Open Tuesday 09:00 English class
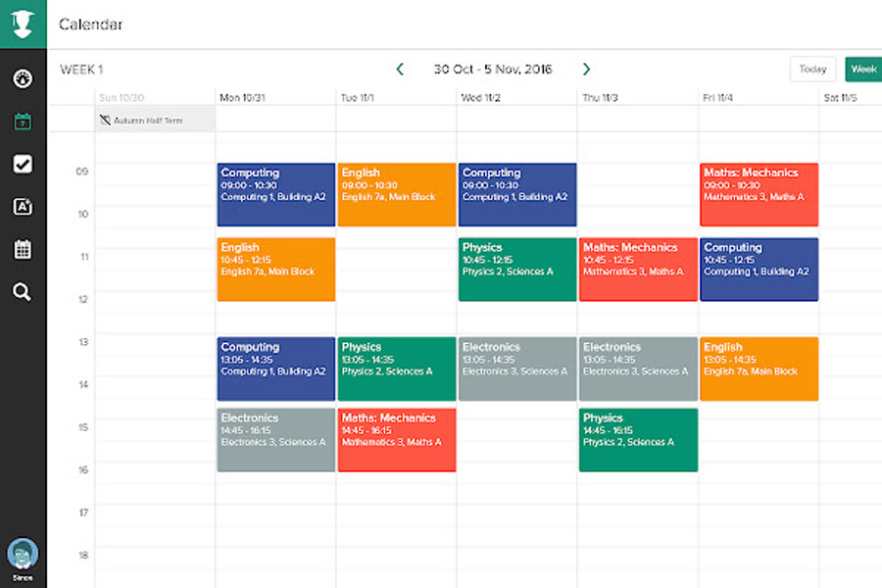This screenshot has width=882, height=588. (397, 195)
